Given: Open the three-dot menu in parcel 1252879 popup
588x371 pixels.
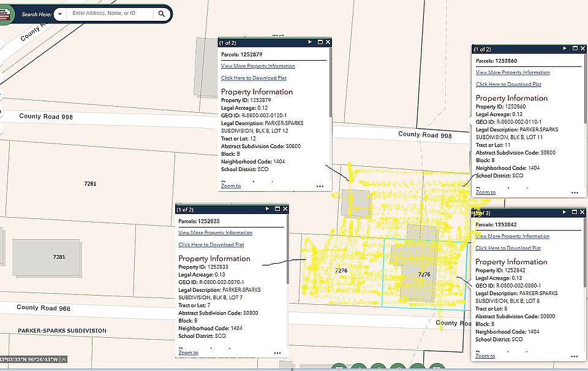Looking at the screenshot, I should pyautogui.click(x=320, y=186).
